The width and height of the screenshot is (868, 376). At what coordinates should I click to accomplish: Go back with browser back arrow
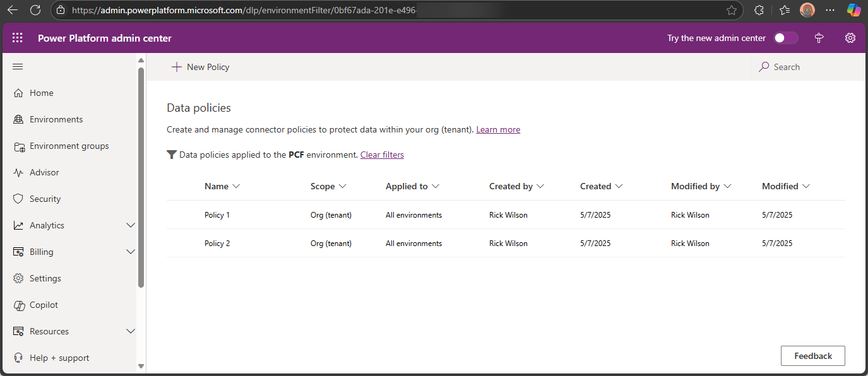[13, 10]
